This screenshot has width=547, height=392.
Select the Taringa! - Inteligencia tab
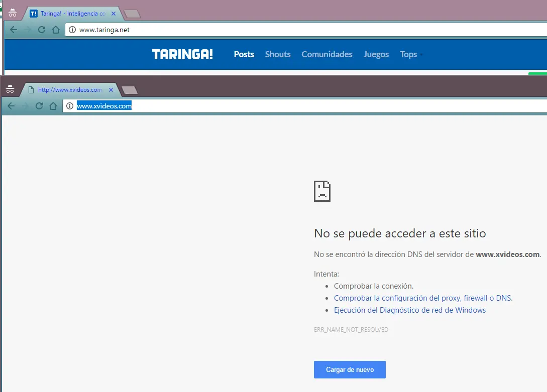pyautogui.click(x=72, y=14)
